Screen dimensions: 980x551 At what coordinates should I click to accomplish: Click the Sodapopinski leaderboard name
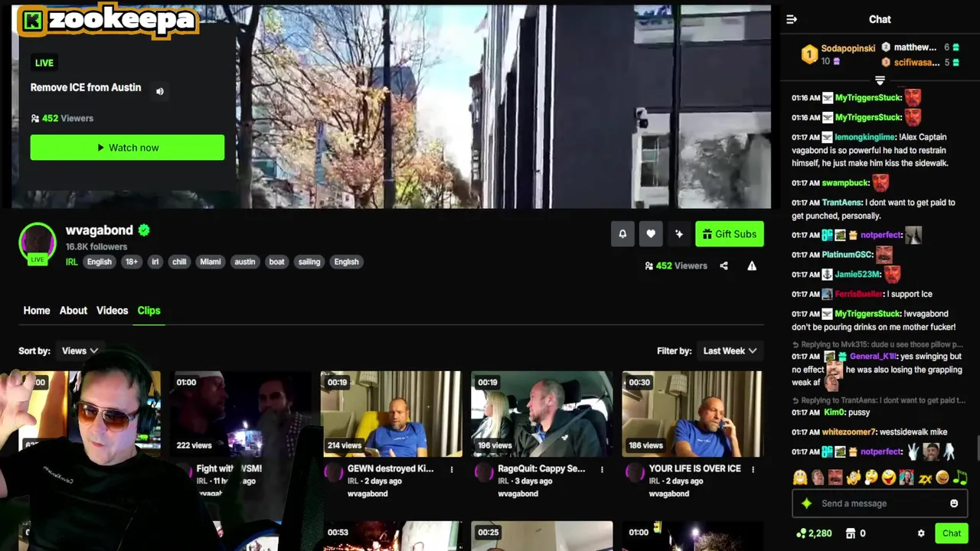coord(848,48)
